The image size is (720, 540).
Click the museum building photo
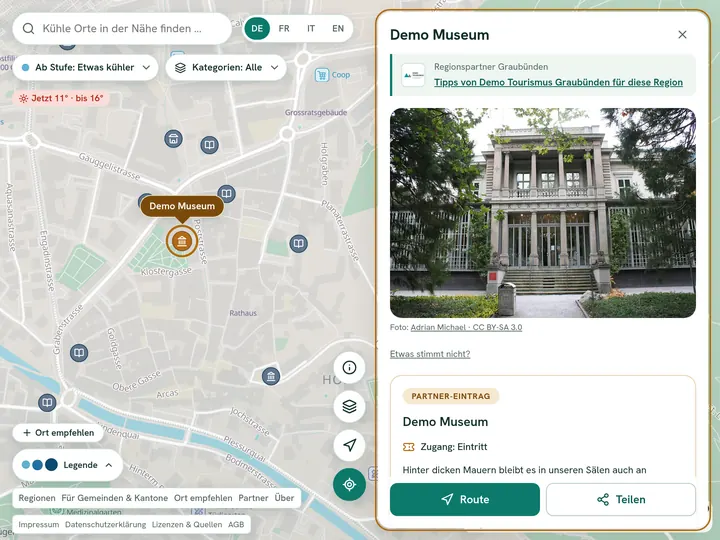pos(543,213)
